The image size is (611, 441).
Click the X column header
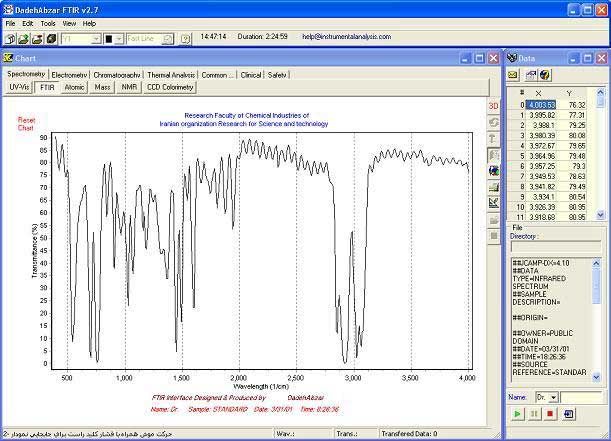click(538, 93)
